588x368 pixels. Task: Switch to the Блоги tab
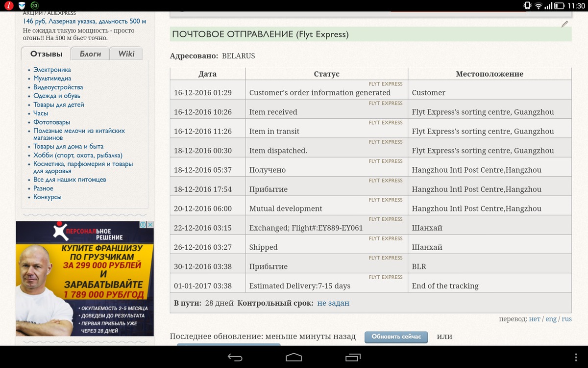(x=90, y=54)
